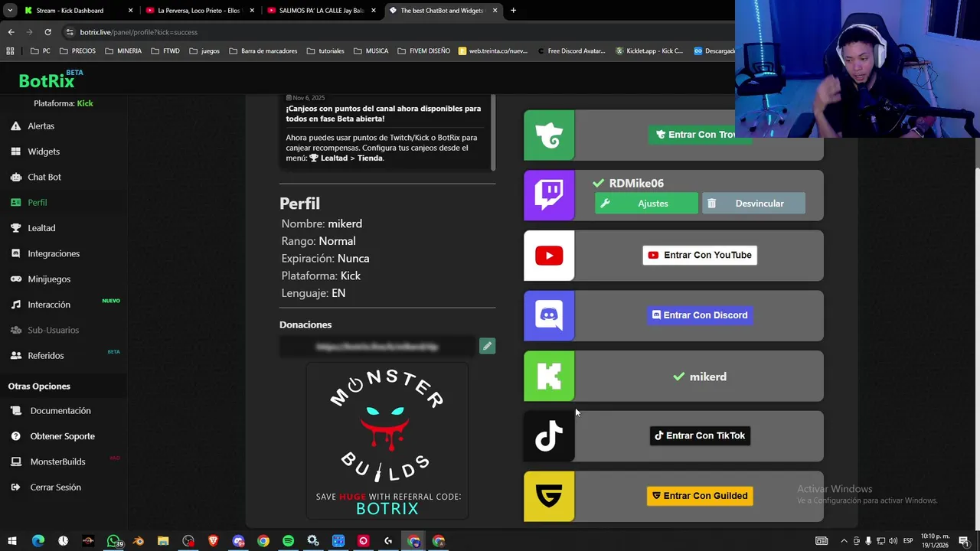This screenshot has height=551, width=980.
Task: Select the Perfil sidebar item
Action: (37, 203)
